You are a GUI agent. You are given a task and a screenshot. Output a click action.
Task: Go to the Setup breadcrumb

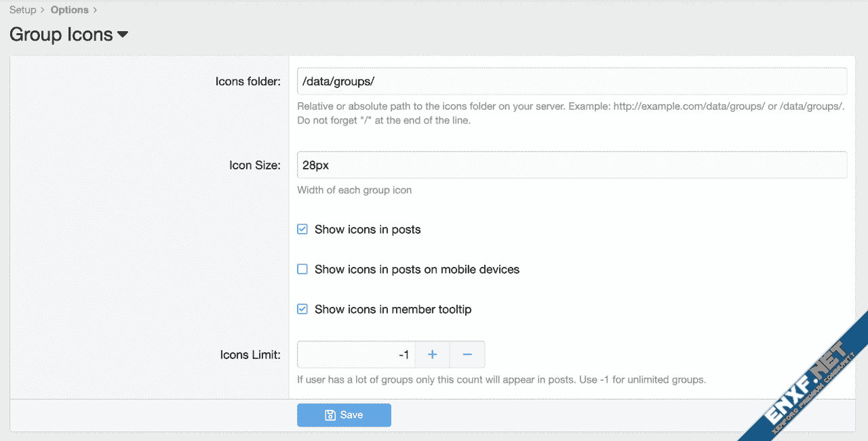click(x=22, y=10)
